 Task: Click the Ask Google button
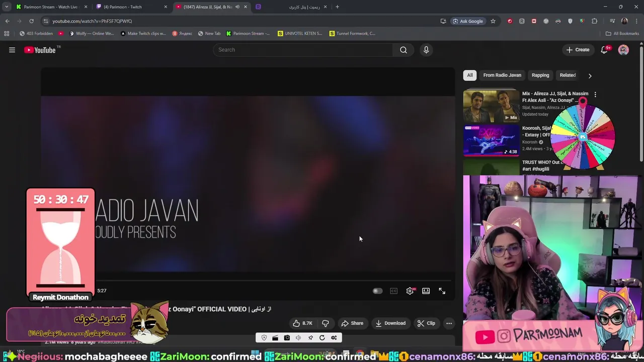pos(468,21)
